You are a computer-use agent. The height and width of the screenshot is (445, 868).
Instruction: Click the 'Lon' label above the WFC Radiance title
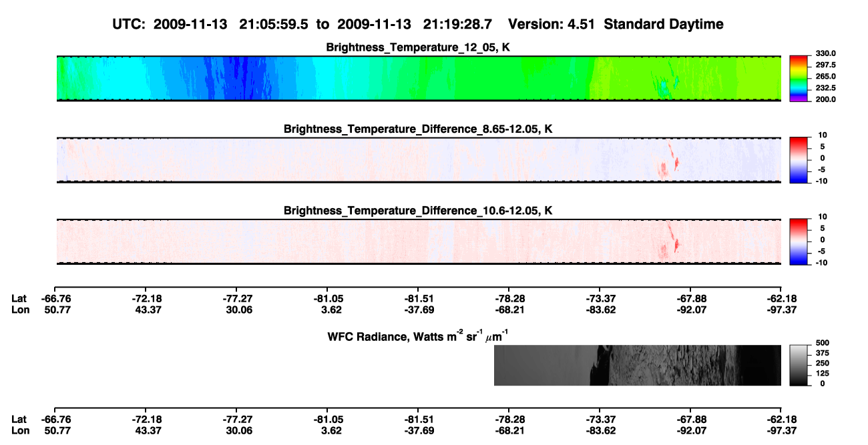20,309
